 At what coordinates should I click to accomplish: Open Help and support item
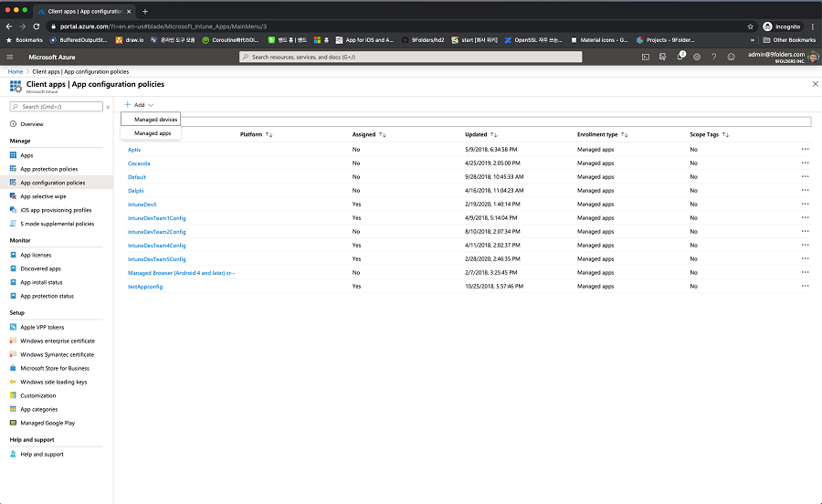coord(41,454)
